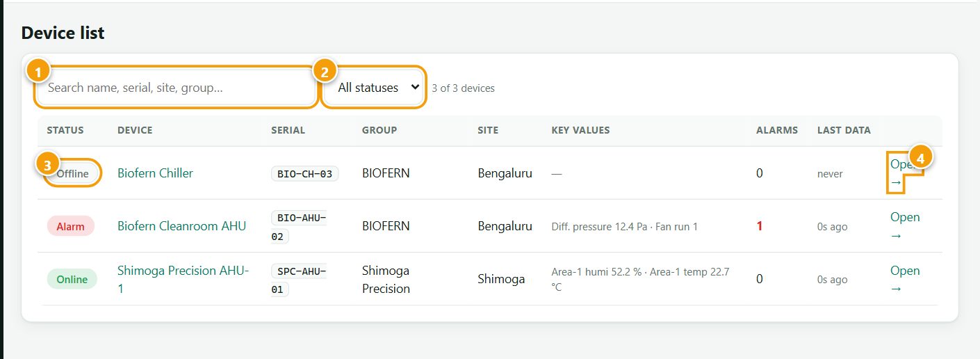Open the Shimoga Precision AHU-1 device link
The height and width of the screenshot is (359, 980).
[x=183, y=279]
